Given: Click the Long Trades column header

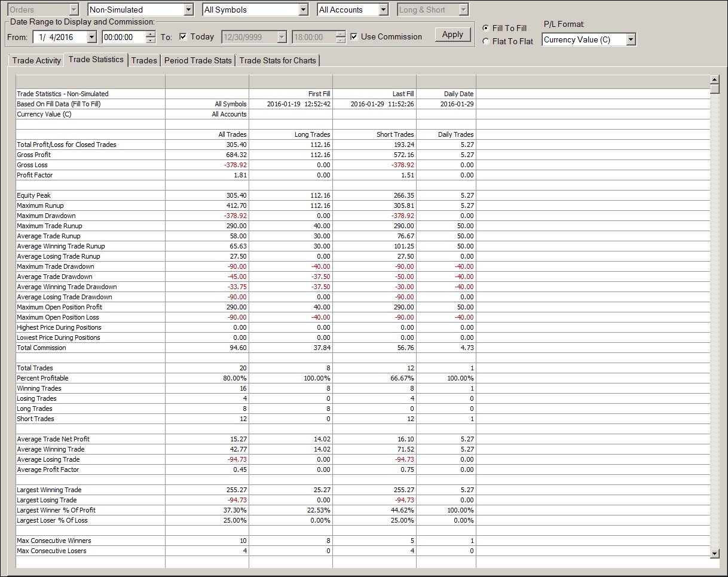Looking at the screenshot, I should (314, 134).
